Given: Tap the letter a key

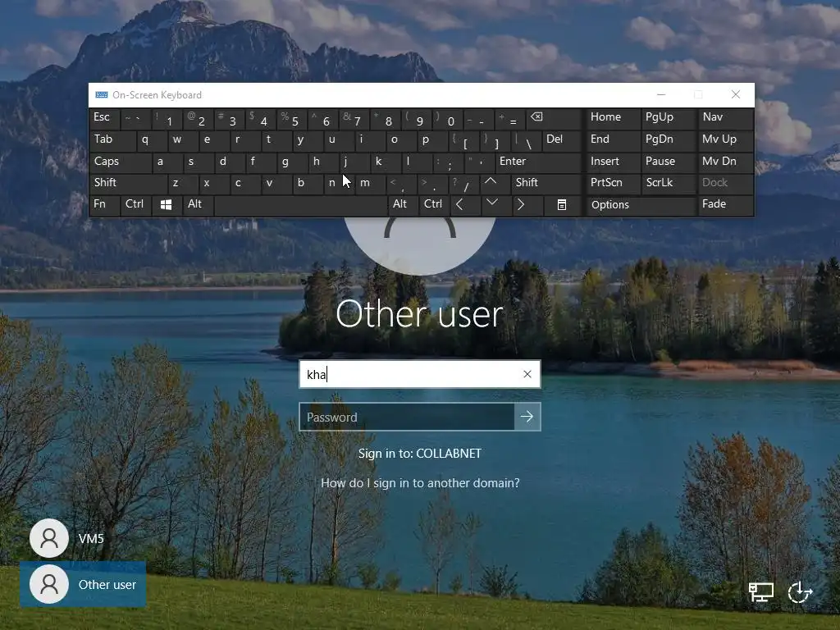Looking at the screenshot, I should pos(167,162).
